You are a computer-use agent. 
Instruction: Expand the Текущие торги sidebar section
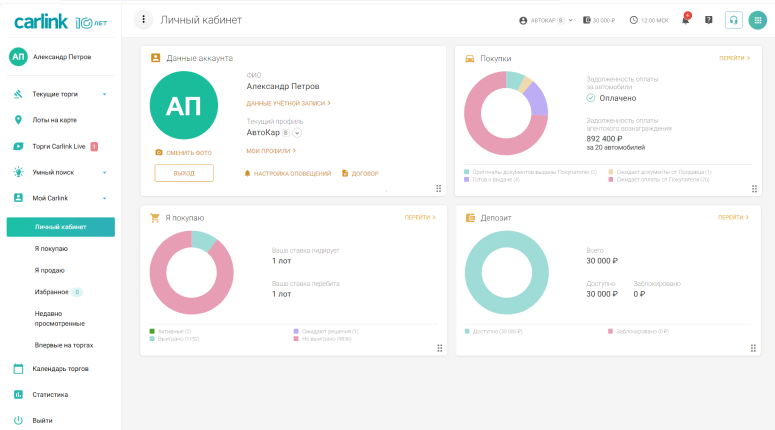coord(104,94)
